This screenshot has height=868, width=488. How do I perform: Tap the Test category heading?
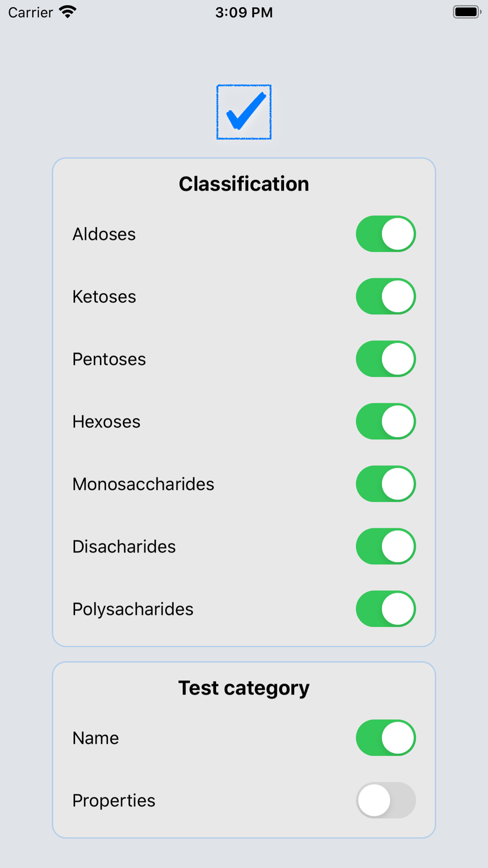244,688
